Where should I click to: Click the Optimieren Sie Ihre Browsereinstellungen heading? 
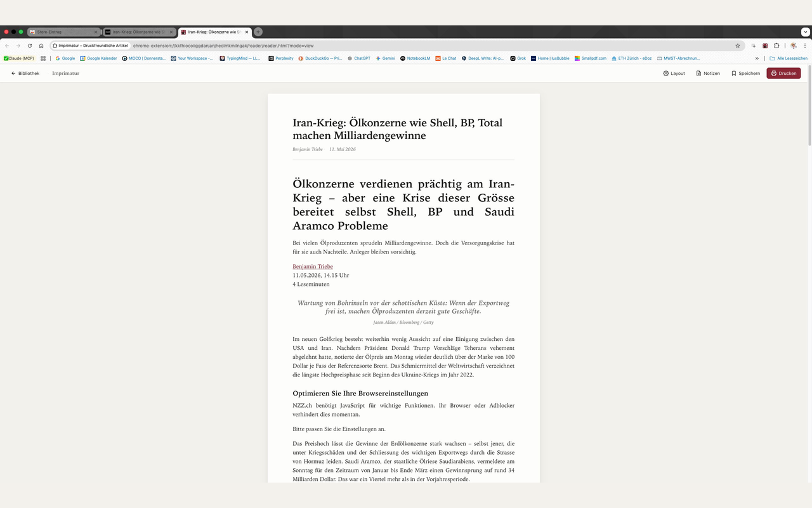(x=360, y=393)
